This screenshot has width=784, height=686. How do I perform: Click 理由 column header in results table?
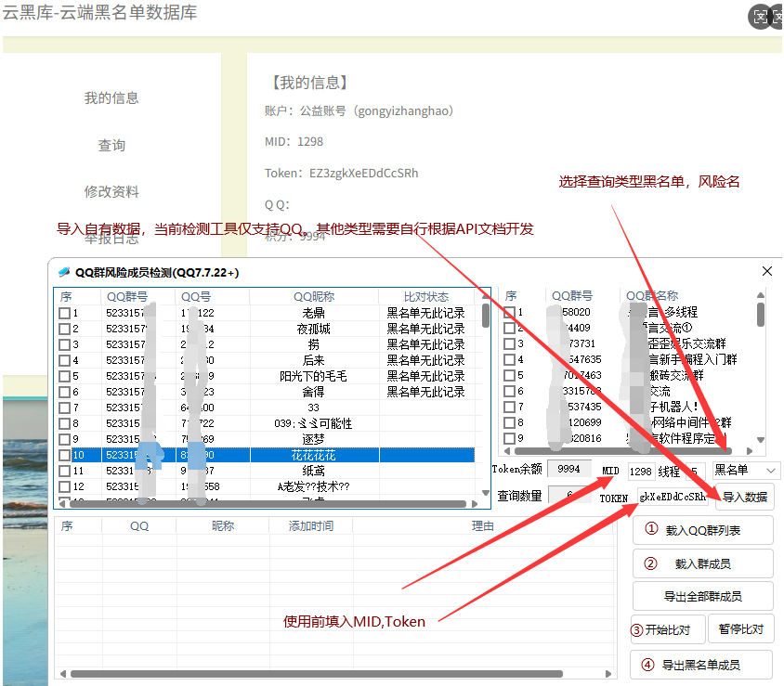point(482,526)
